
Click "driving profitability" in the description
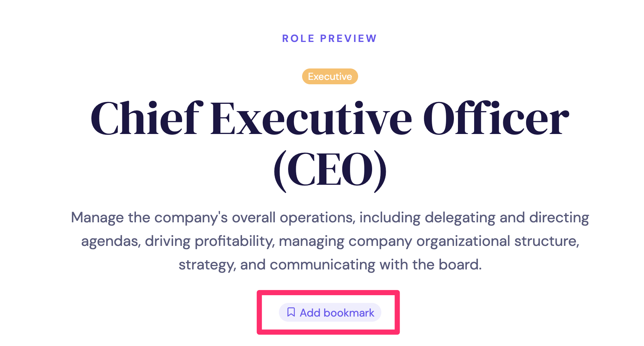pos(209,241)
